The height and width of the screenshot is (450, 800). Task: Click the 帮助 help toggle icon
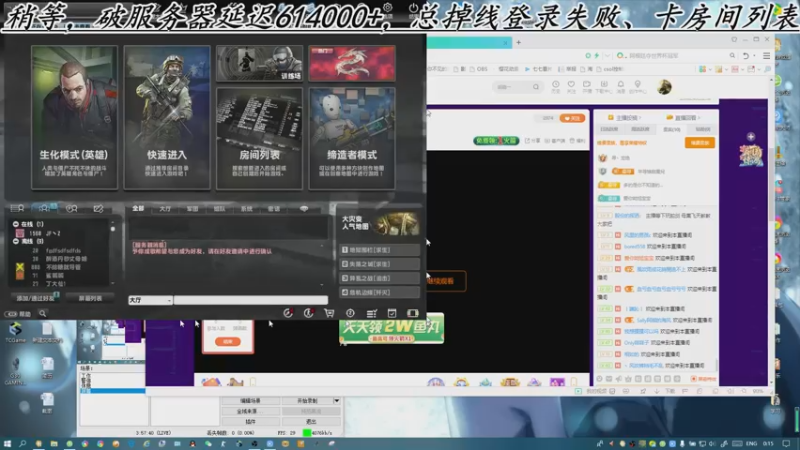tap(10, 314)
